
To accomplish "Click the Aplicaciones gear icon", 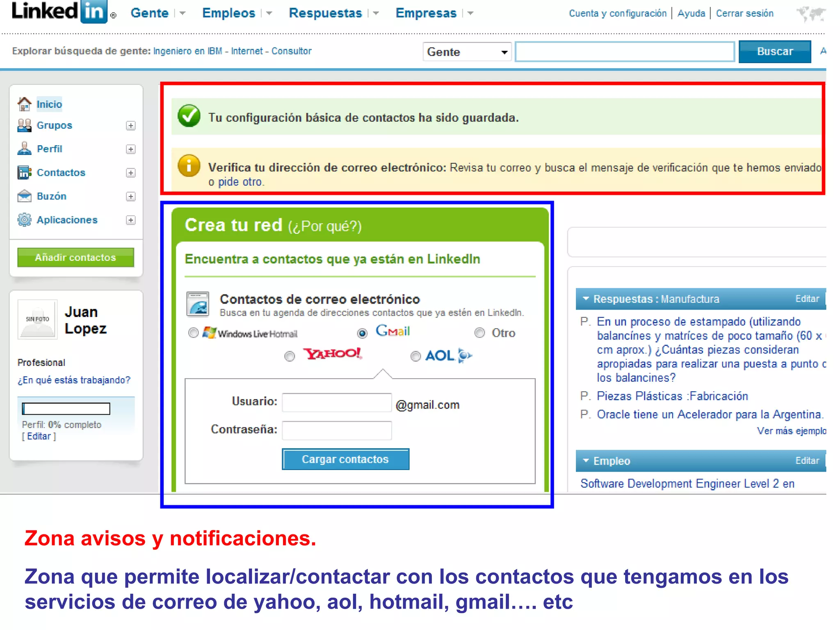I will 24,220.
